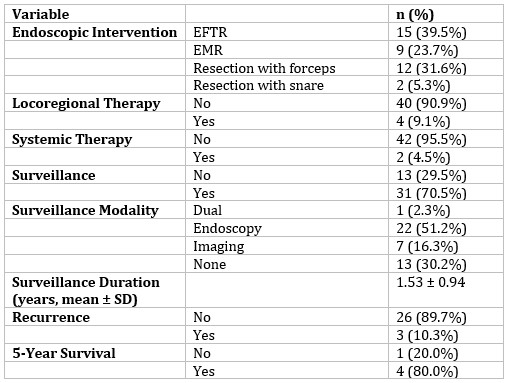Select the Resection with forceps cell
Viewport: 506px width, 383px height.
[x=264, y=68]
